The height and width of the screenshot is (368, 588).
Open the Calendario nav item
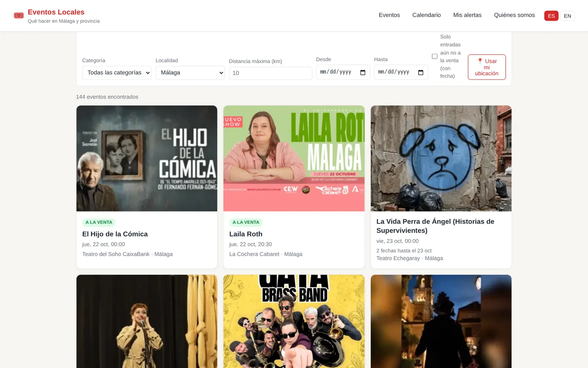pos(426,15)
